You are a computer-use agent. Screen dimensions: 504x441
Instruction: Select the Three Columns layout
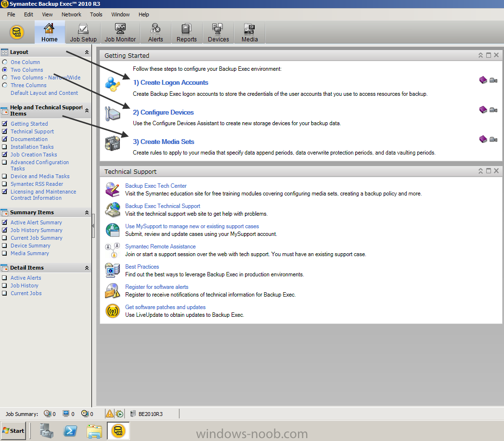[x=4, y=85]
